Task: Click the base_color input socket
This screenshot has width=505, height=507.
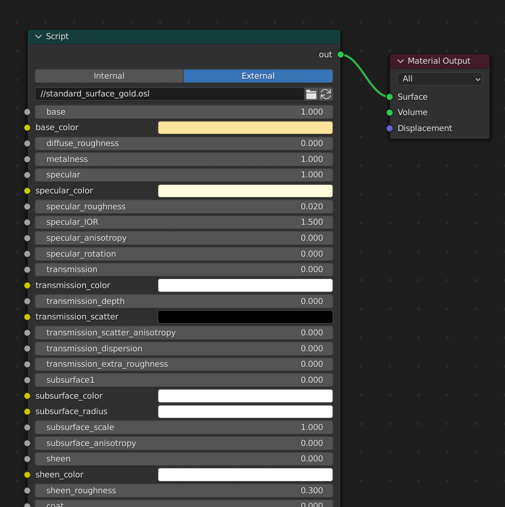Action: point(27,128)
